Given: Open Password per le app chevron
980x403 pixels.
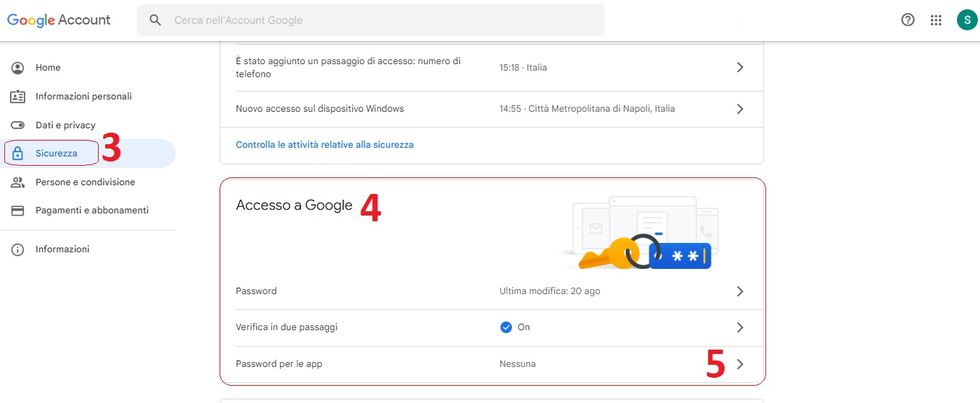Looking at the screenshot, I should (x=740, y=364).
